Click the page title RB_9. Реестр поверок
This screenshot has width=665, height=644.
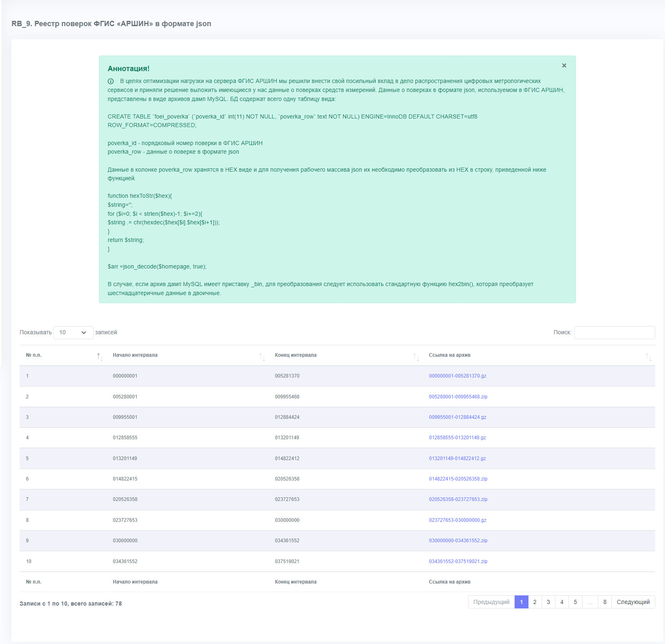(111, 24)
